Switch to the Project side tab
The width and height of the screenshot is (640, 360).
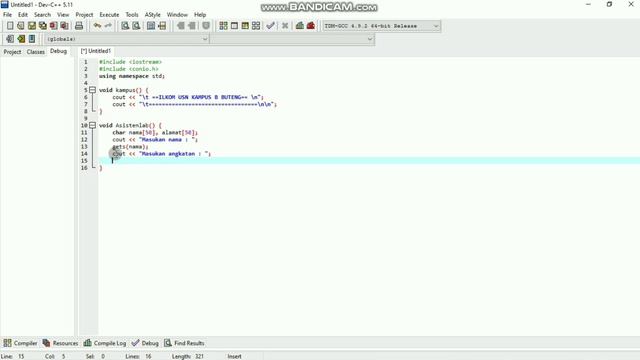(x=12, y=52)
